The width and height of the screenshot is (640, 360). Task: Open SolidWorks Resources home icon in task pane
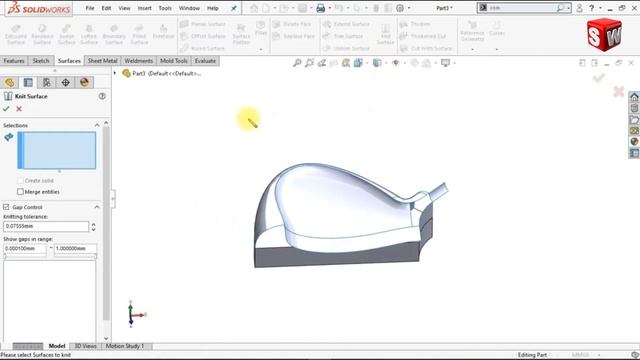pyautogui.click(x=634, y=97)
